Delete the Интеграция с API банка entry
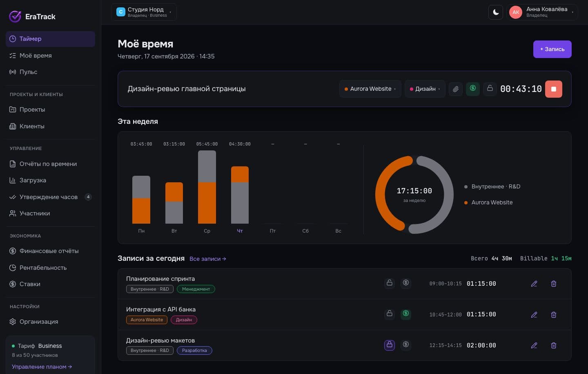 click(x=554, y=315)
